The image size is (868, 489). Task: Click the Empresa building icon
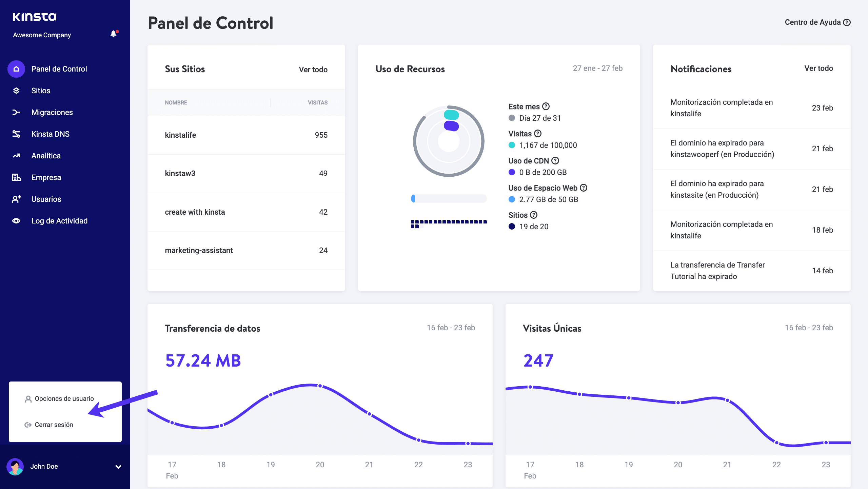tap(16, 177)
